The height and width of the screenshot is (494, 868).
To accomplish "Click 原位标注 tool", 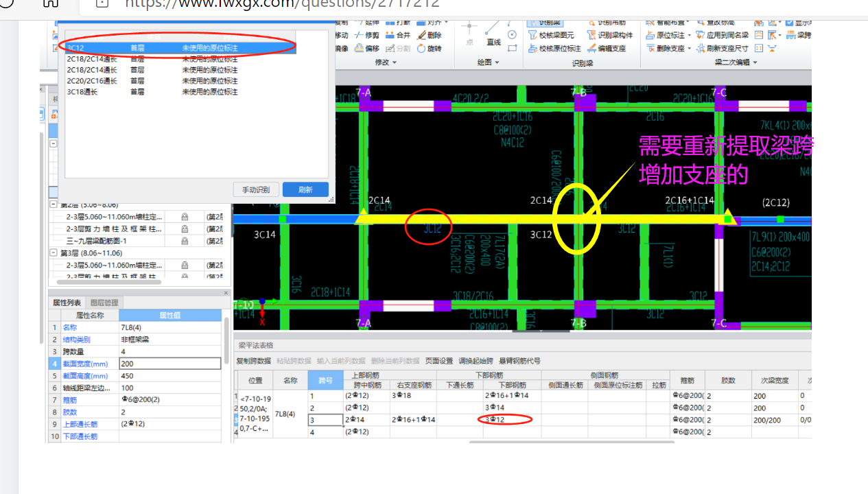I will (665, 35).
